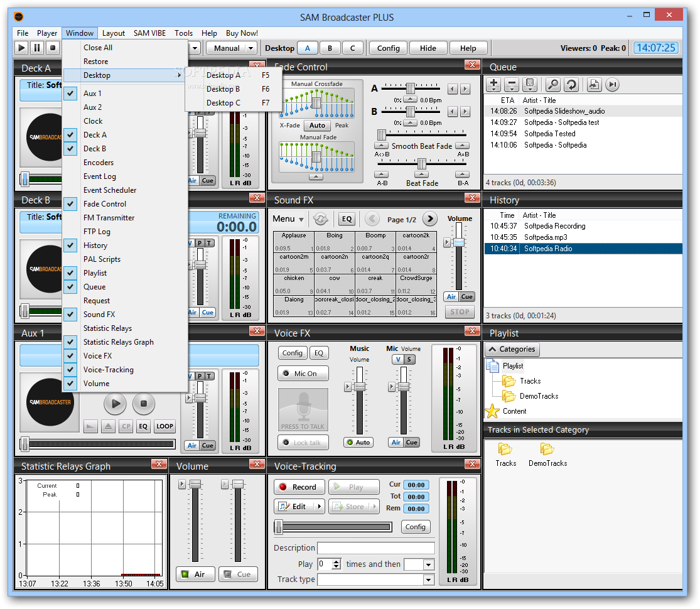Click the Aux 1 eject icon
Image resolution: width=700 pixels, height=609 pixels.
tap(108, 426)
